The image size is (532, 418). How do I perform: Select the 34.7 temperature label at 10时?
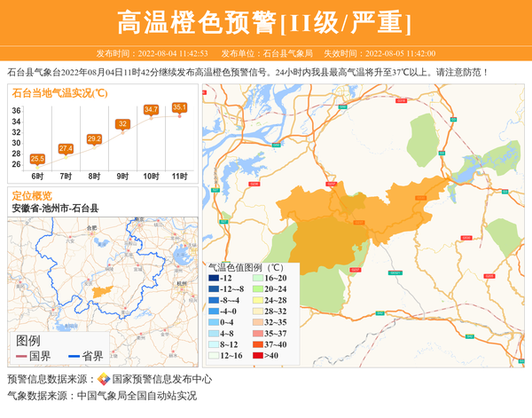point(151,109)
